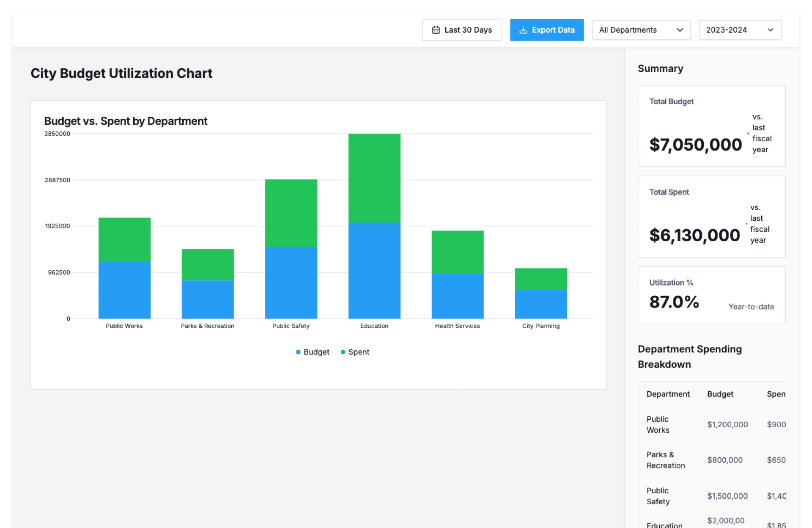Click the Department column header

pos(668,394)
